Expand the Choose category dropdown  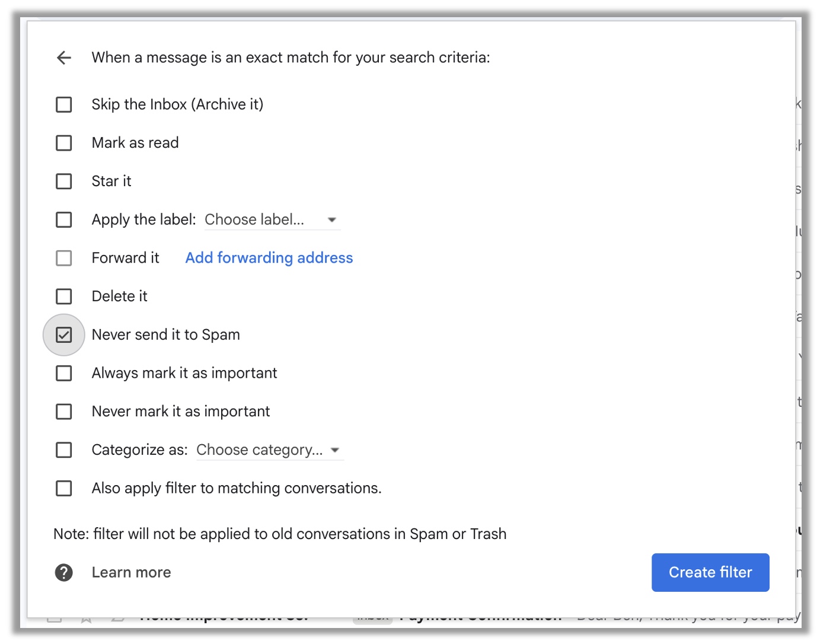point(260,450)
